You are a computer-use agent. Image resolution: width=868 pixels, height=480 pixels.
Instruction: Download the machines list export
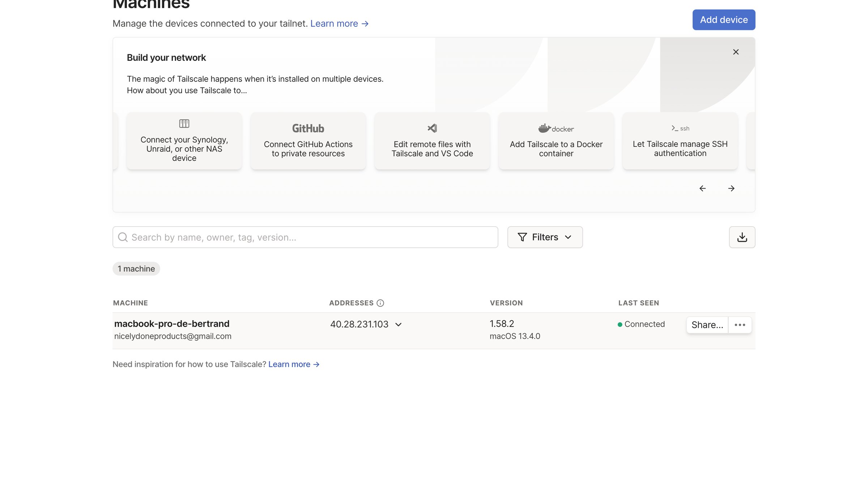tap(742, 237)
